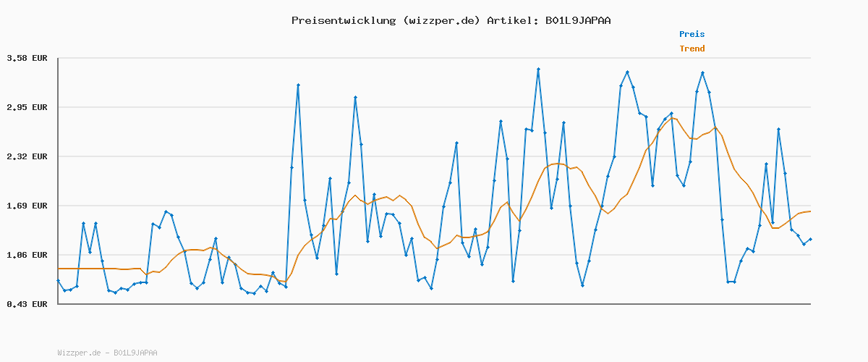868x362 pixels.
Task: Click the highest point of the orange trend line
Action: click(673, 117)
